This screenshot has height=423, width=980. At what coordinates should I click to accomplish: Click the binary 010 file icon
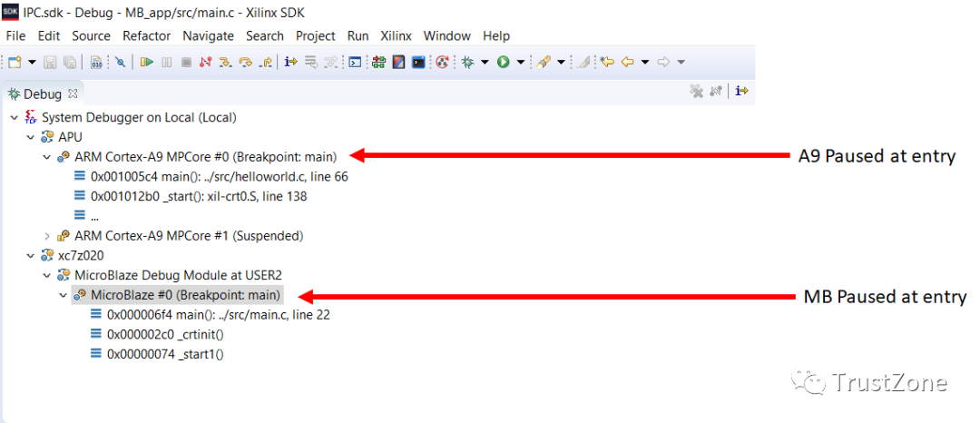click(96, 62)
